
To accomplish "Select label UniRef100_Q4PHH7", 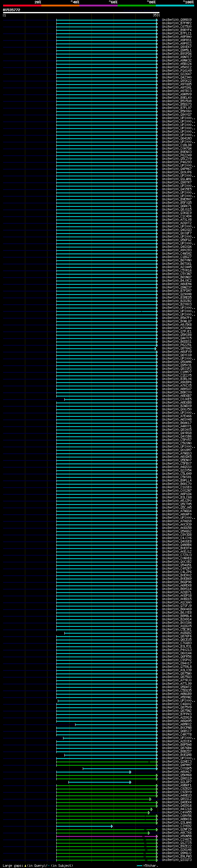I will click(176, 765).
